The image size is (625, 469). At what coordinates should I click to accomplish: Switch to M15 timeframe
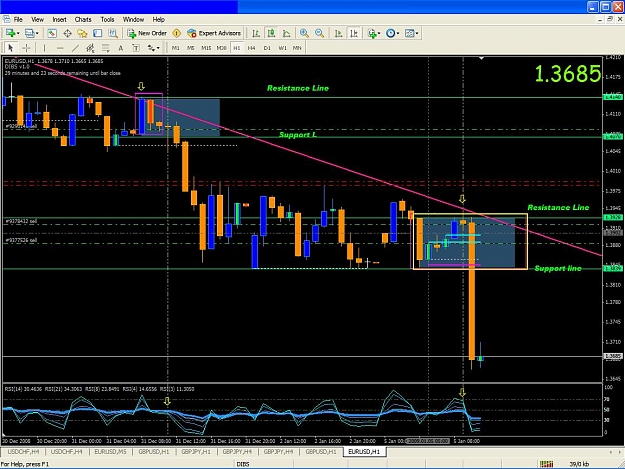[206, 48]
